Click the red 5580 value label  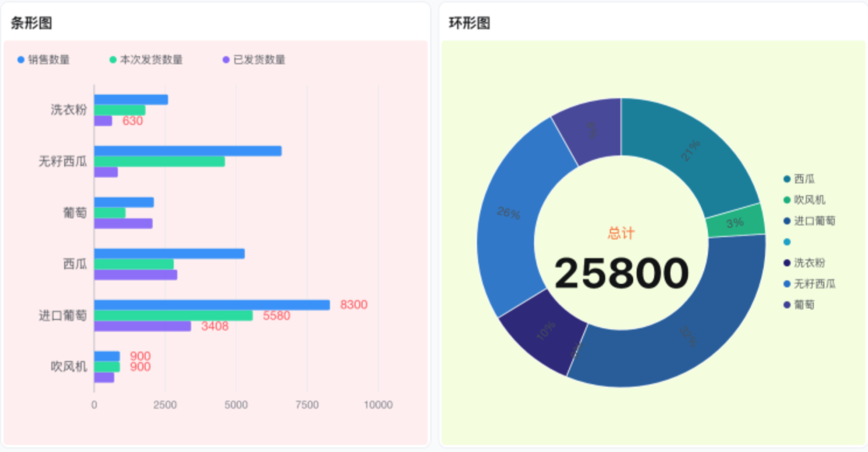(x=277, y=316)
